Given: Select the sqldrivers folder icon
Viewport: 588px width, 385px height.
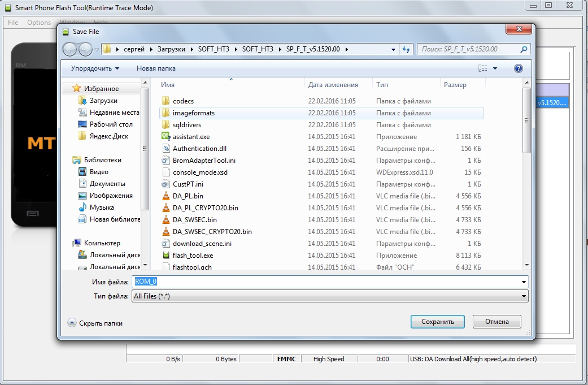Looking at the screenshot, I should click(165, 124).
